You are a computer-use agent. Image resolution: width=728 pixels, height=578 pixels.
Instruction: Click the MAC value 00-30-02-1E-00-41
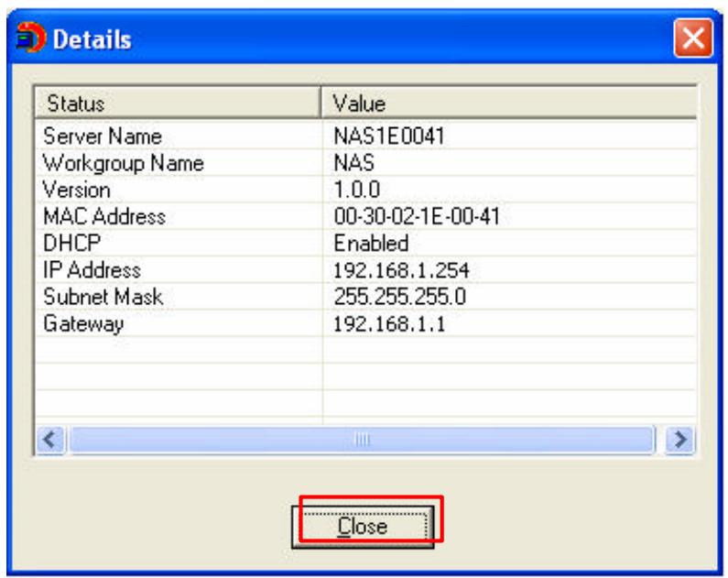tap(417, 216)
